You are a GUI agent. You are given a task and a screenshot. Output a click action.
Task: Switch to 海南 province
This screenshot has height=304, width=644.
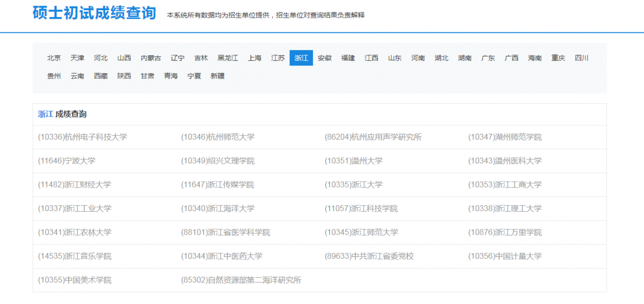pos(535,58)
